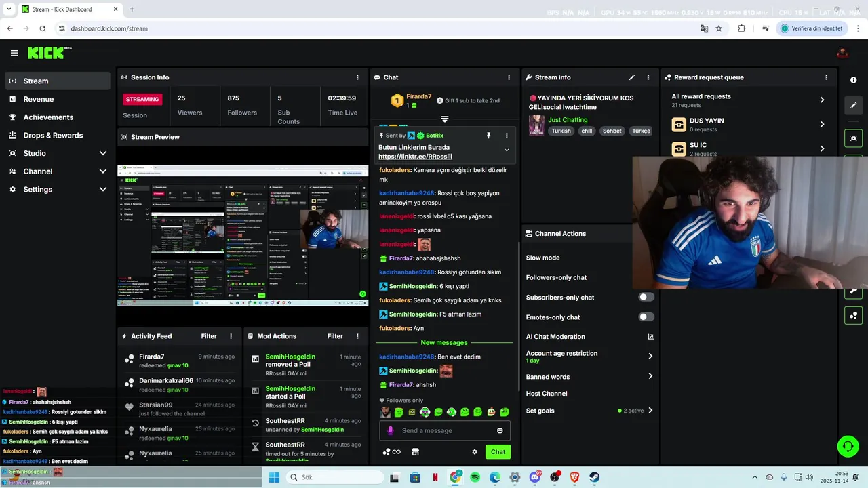Viewport: 868px width, 488px height.
Task: Edit stream info with pencil icon
Action: [x=632, y=77]
